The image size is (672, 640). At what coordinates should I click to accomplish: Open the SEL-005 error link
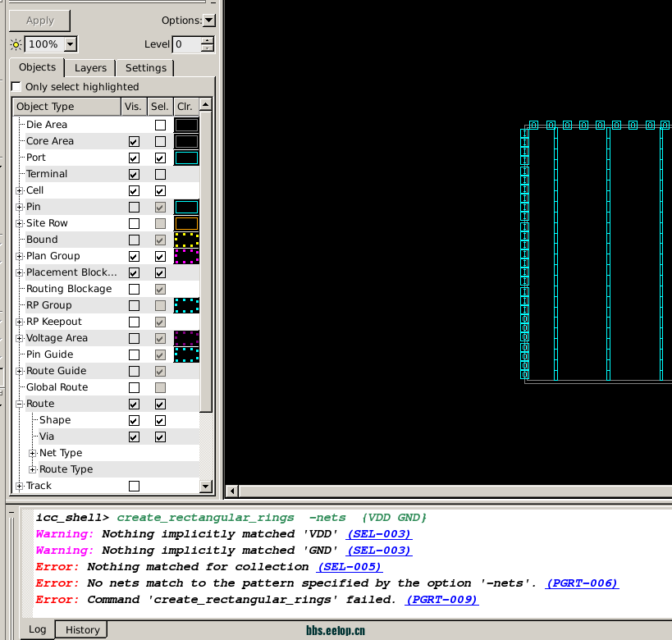(x=350, y=567)
